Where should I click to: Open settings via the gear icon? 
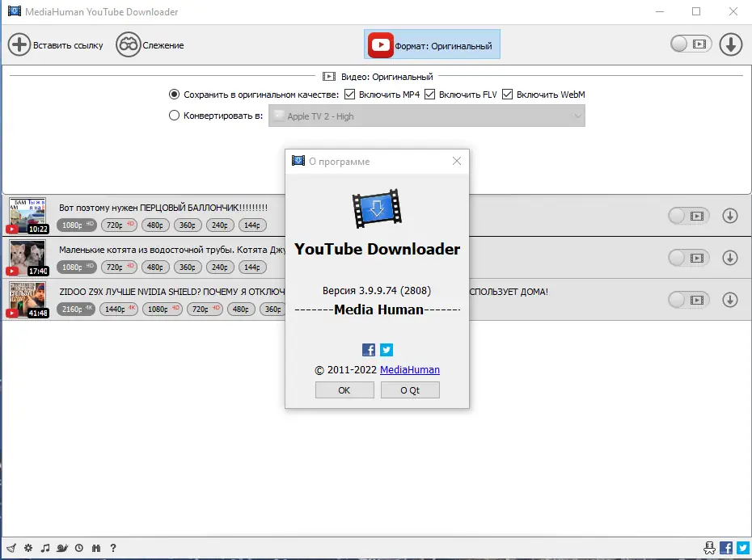point(28,548)
